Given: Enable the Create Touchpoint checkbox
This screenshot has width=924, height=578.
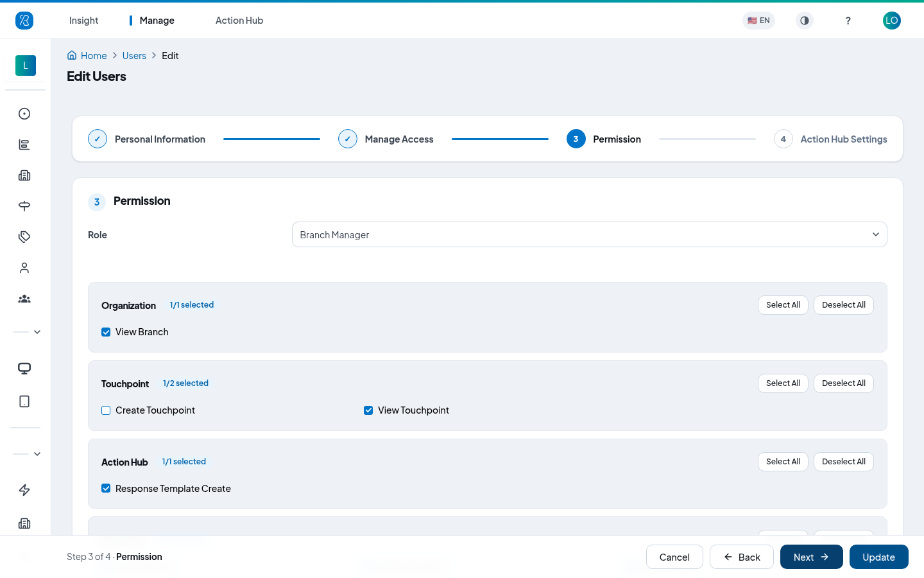Looking at the screenshot, I should (x=106, y=410).
